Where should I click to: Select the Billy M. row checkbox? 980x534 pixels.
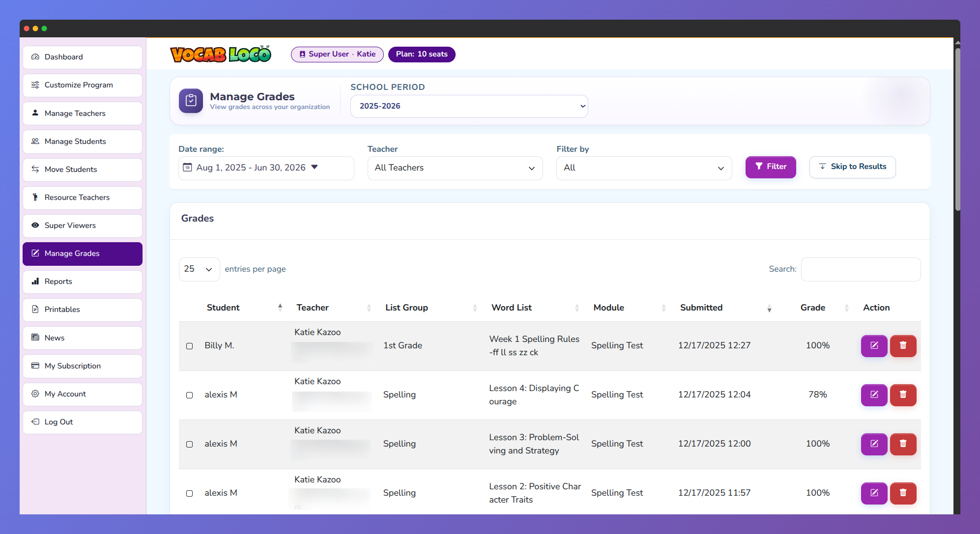(189, 346)
